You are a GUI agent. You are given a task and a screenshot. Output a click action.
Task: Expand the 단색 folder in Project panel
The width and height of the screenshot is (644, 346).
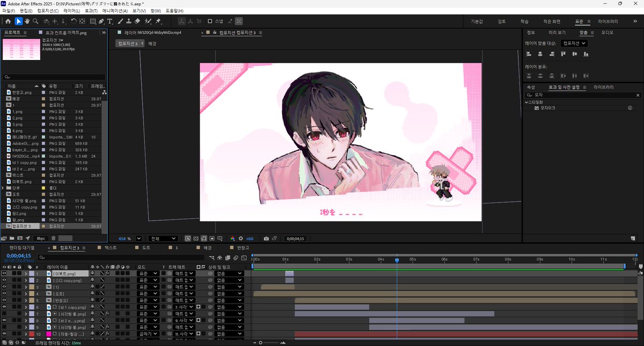[x=3, y=188]
